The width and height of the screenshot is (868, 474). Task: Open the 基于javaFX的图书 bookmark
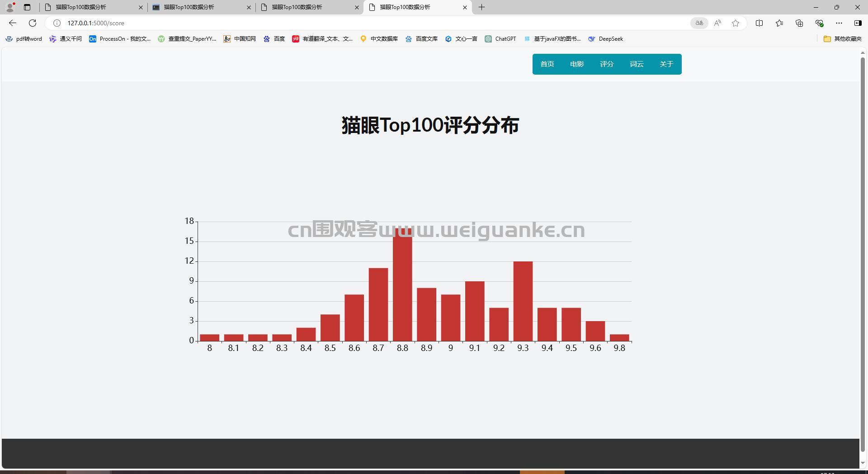pyautogui.click(x=552, y=39)
